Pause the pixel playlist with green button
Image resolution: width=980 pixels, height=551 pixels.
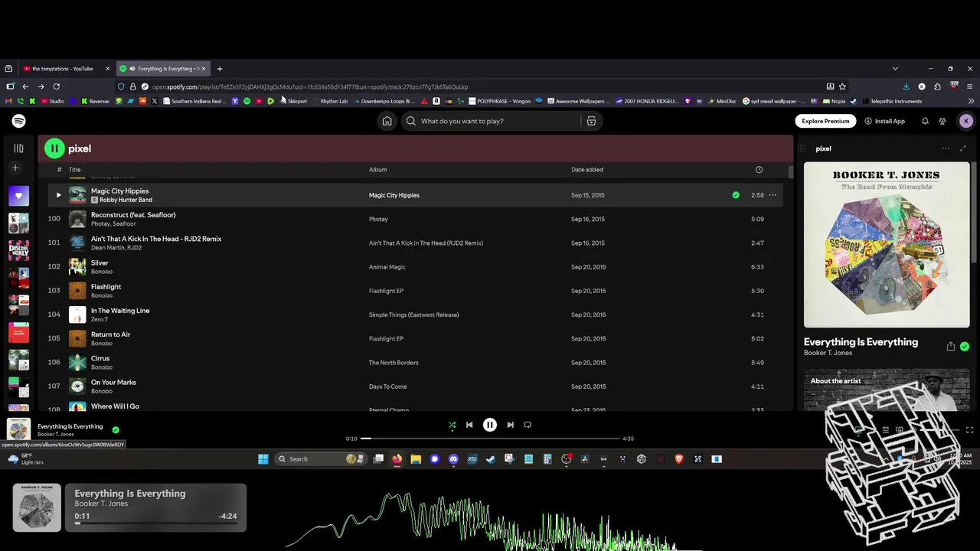coord(54,148)
